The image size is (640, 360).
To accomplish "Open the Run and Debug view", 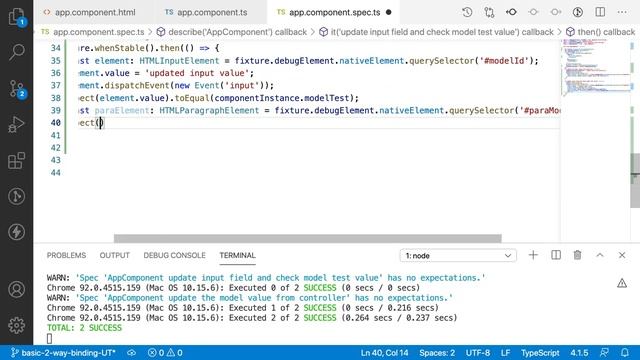I will (16, 124).
